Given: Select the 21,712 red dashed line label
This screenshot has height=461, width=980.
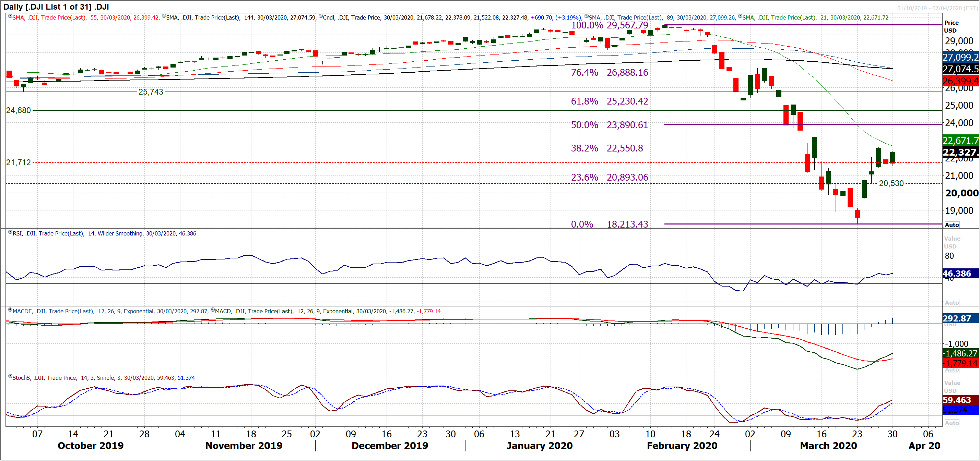Looking at the screenshot, I should click(19, 163).
